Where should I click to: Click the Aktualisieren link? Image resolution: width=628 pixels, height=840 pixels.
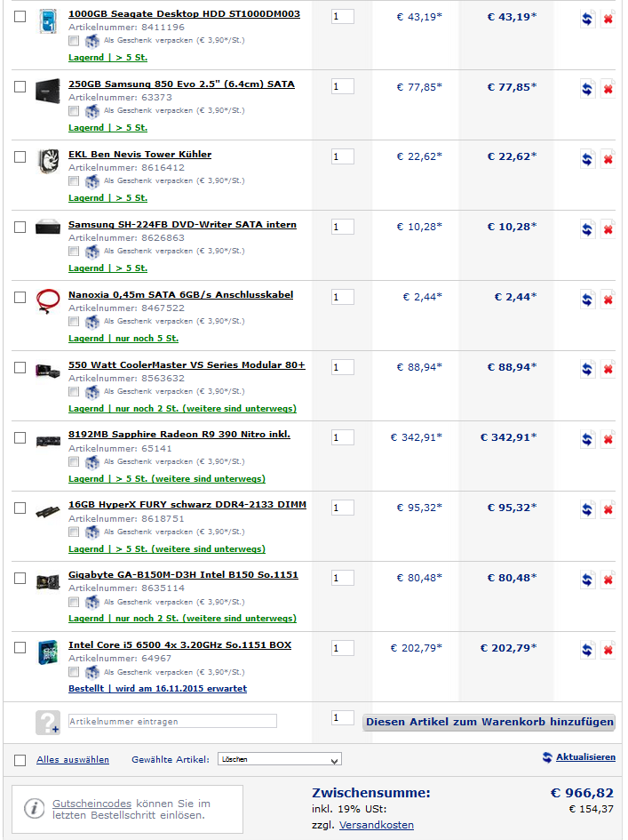(x=585, y=757)
